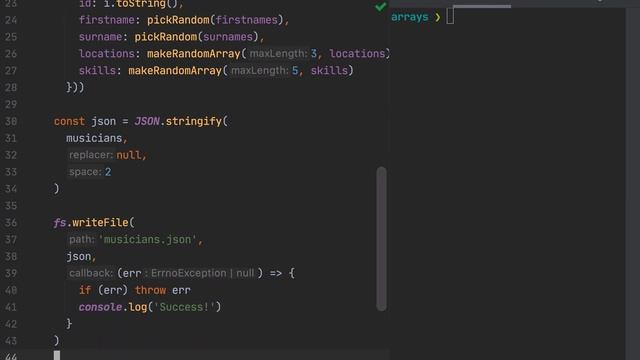The height and width of the screenshot is (360, 640).
Task: Click the 'null' value after replacer
Action: (129, 155)
